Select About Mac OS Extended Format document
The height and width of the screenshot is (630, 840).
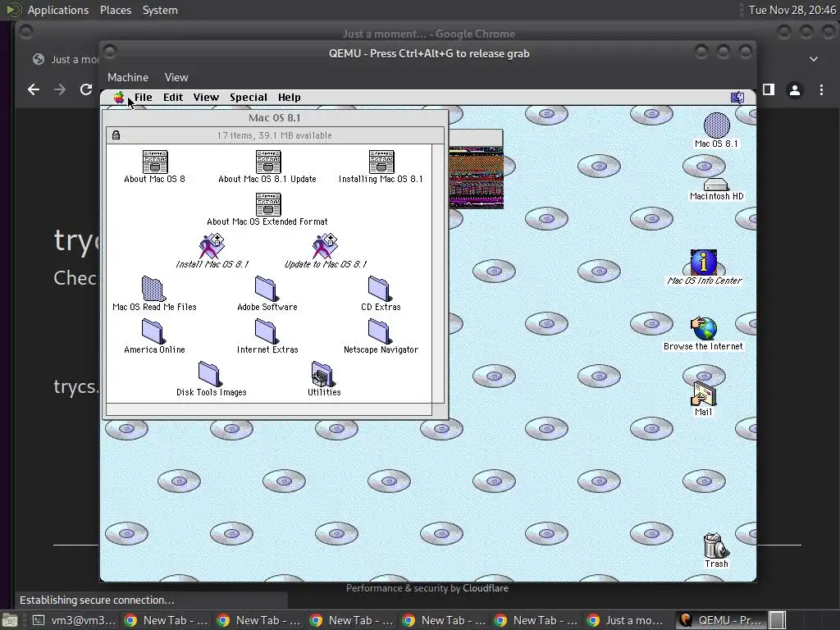(x=268, y=204)
